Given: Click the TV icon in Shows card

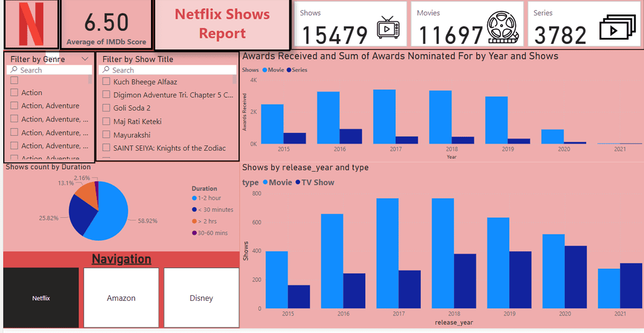Looking at the screenshot, I should (x=387, y=28).
